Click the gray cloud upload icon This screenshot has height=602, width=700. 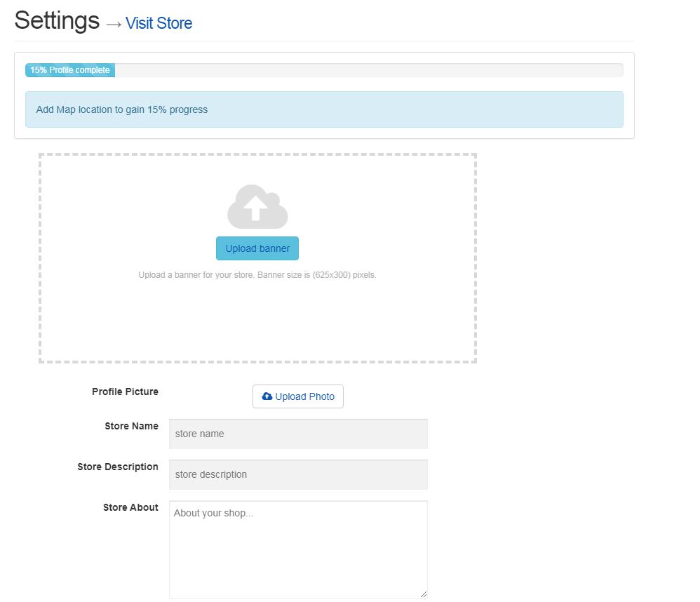click(257, 207)
